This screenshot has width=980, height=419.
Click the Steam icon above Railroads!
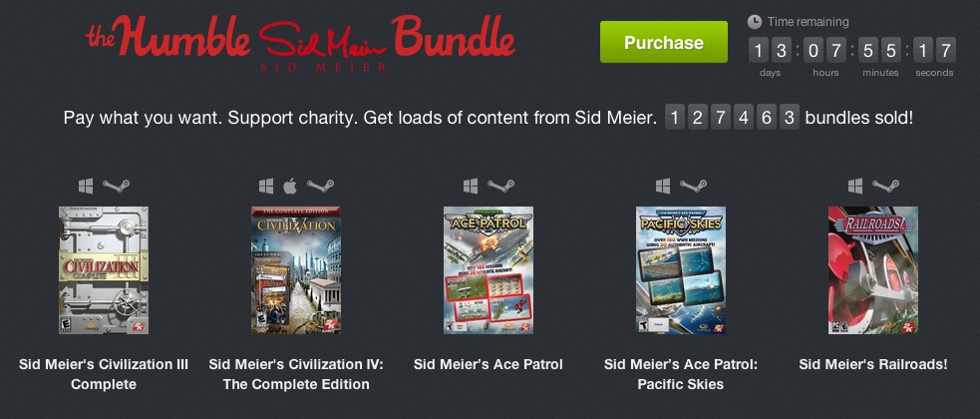tap(885, 186)
